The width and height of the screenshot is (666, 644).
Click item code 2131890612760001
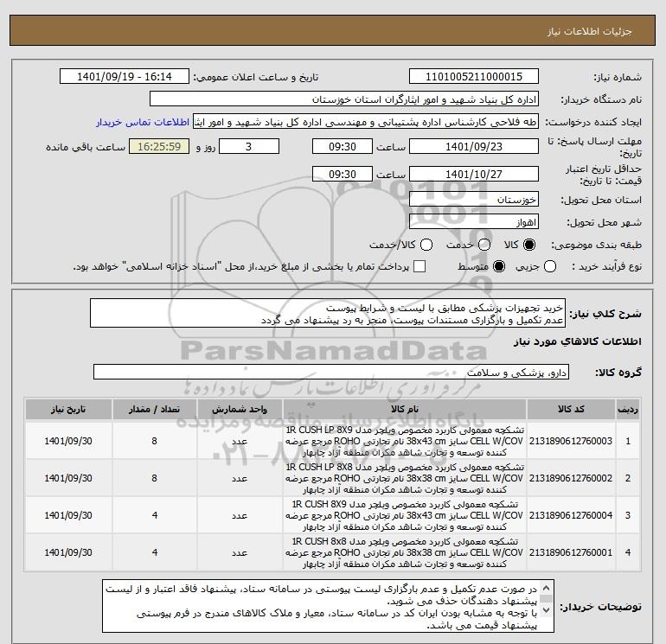[571, 552]
